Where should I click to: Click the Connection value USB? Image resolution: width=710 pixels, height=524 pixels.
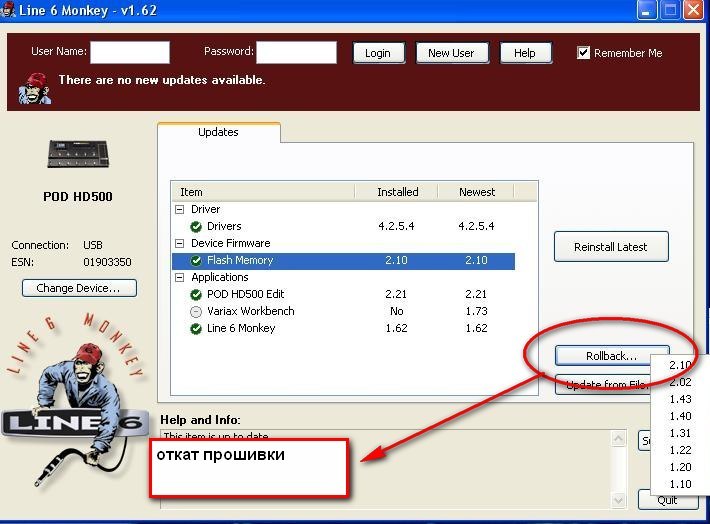point(93,245)
